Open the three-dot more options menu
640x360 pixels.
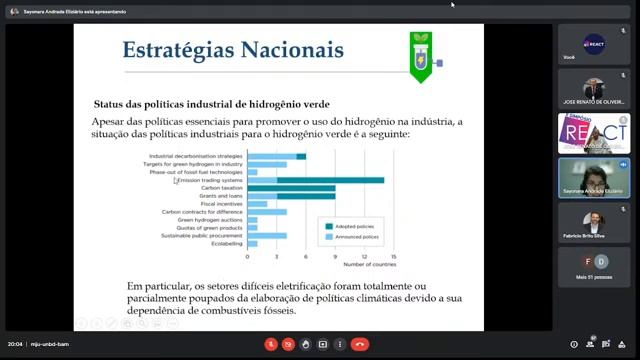(x=340, y=344)
